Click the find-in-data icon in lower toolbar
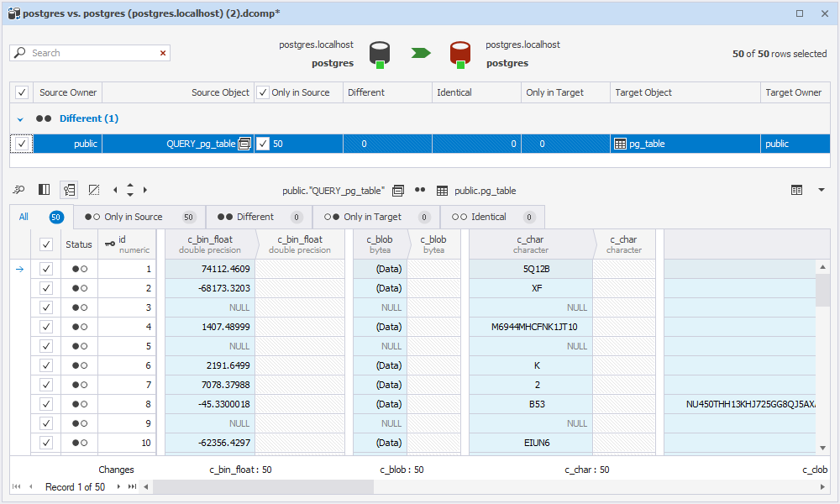This screenshot has height=504, width=840. (x=18, y=190)
